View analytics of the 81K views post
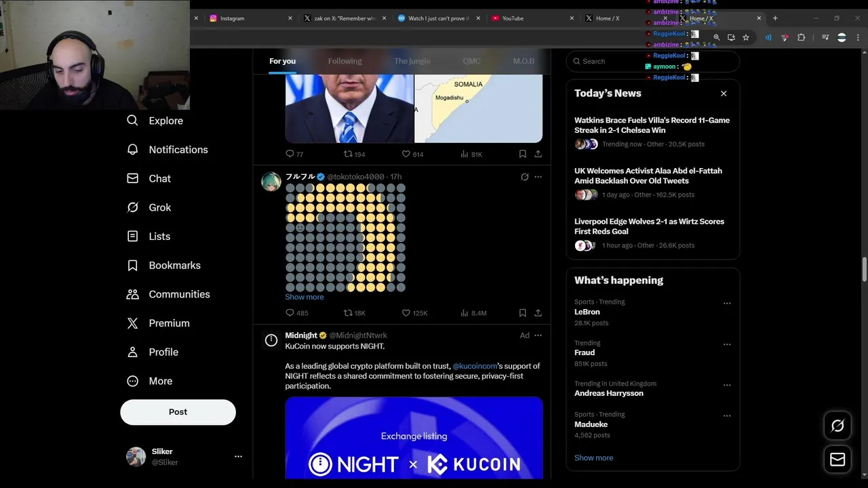The height and width of the screenshot is (488, 868). pos(471,155)
